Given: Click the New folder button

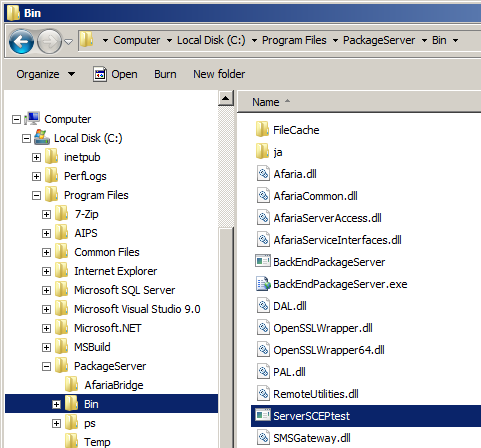Looking at the screenshot, I should [x=219, y=74].
